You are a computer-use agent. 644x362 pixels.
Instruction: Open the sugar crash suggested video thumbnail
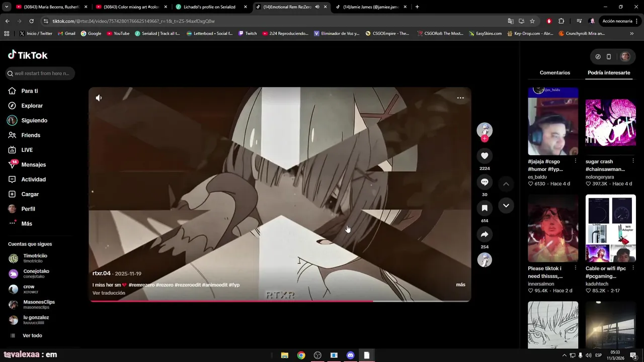610,121
